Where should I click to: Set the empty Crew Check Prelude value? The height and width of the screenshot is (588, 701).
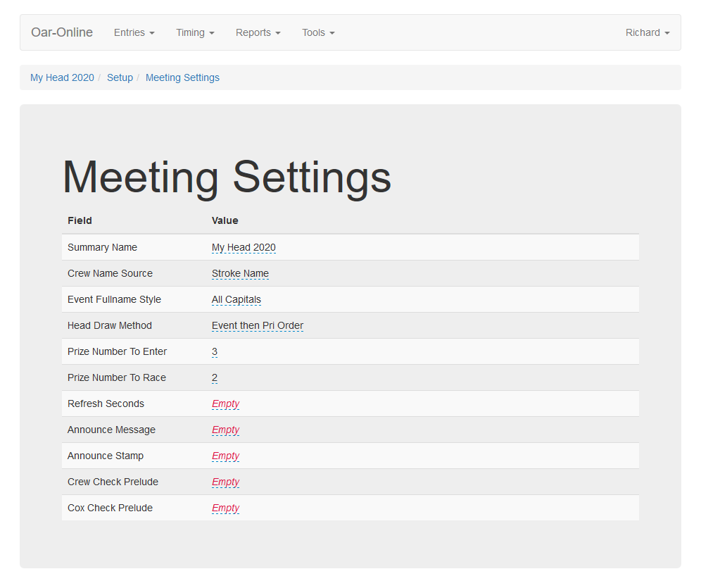225,482
